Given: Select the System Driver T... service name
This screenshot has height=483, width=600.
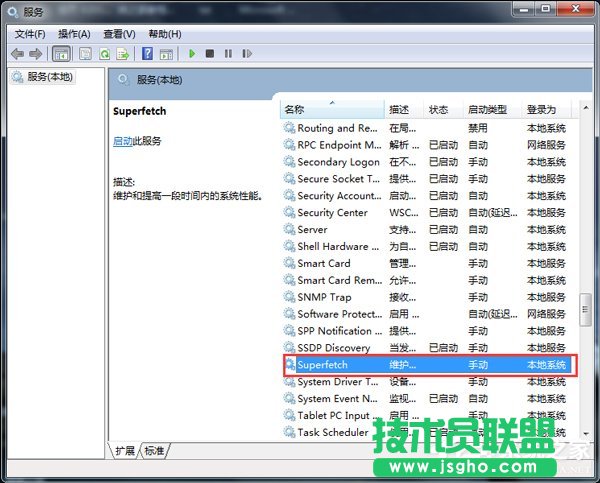Looking at the screenshot, I should pyautogui.click(x=338, y=382).
